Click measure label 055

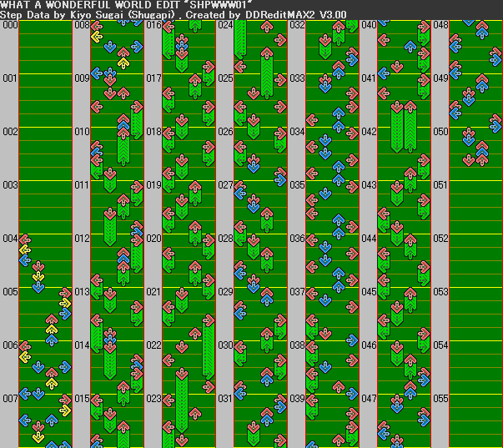pyautogui.click(x=440, y=399)
